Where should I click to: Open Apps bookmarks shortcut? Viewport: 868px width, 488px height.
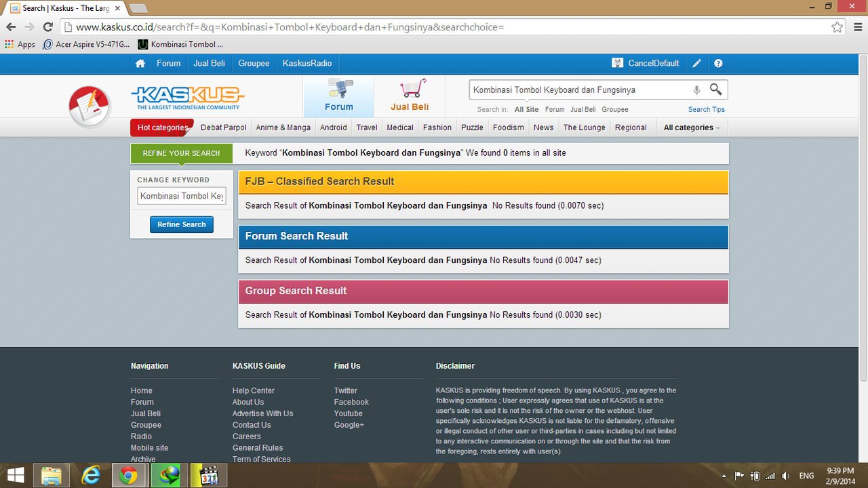(20, 45)
